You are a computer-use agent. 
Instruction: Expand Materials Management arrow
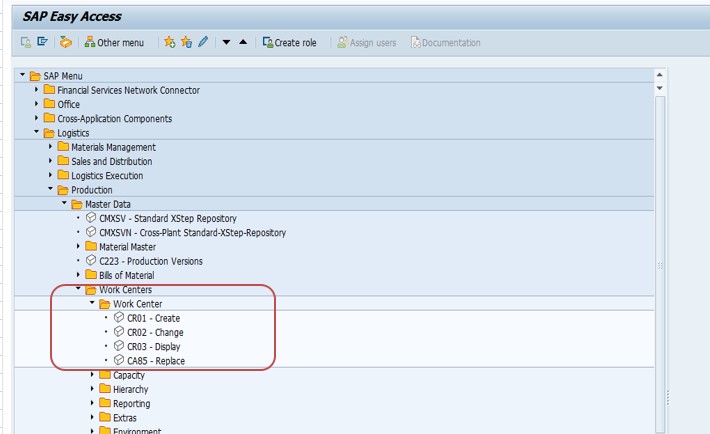pos(50,146)
